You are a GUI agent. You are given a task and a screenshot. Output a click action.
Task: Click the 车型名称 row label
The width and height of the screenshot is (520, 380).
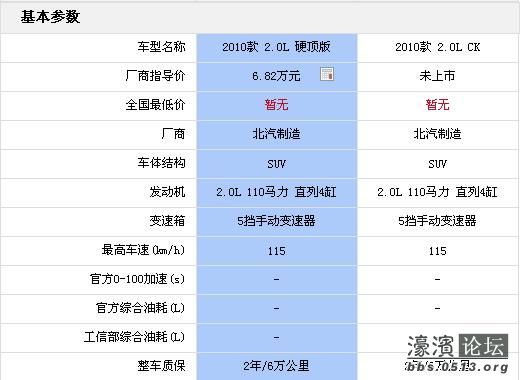tap(161, 47)
